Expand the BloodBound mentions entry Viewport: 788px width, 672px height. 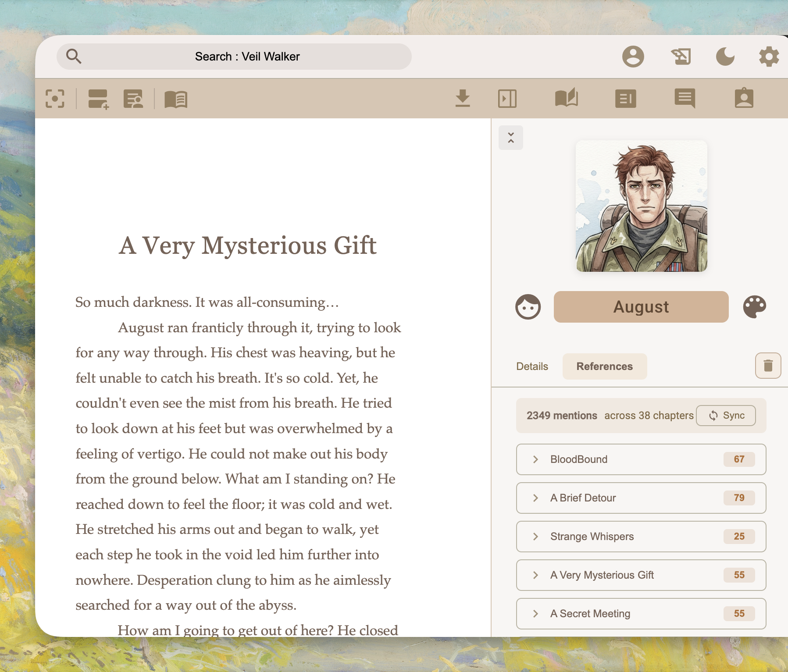pos(536,459)
